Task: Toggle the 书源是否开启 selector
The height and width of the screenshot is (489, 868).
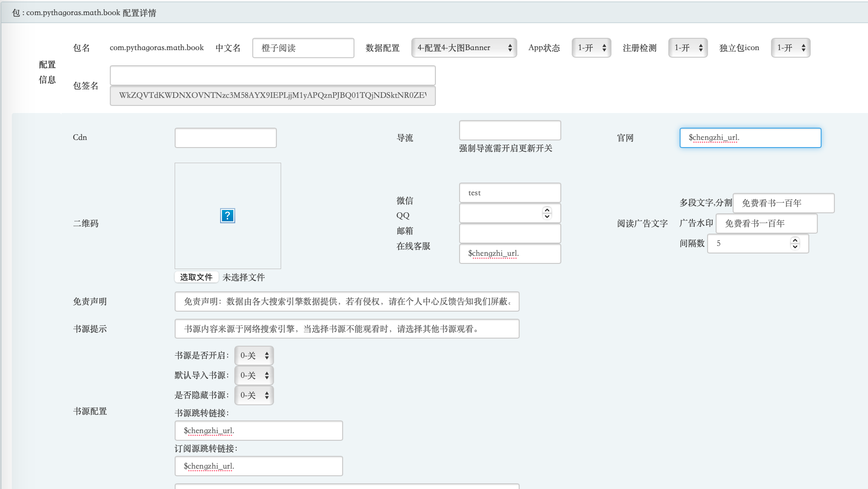Action: [x=254, y=356]
